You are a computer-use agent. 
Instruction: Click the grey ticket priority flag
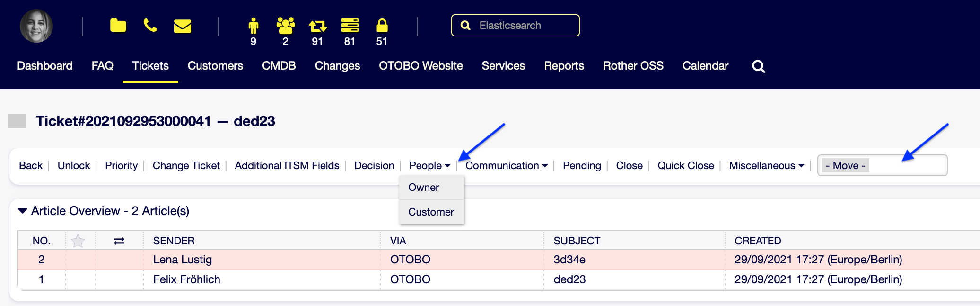[x=17, y=121]
